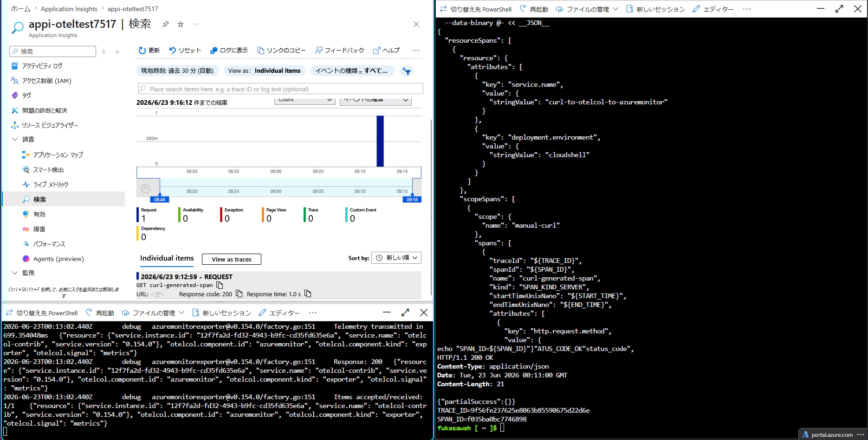This screenshot has height=440, width=868.
Task: Copy the Response time 1.0 s value
Action: (308, 294)
